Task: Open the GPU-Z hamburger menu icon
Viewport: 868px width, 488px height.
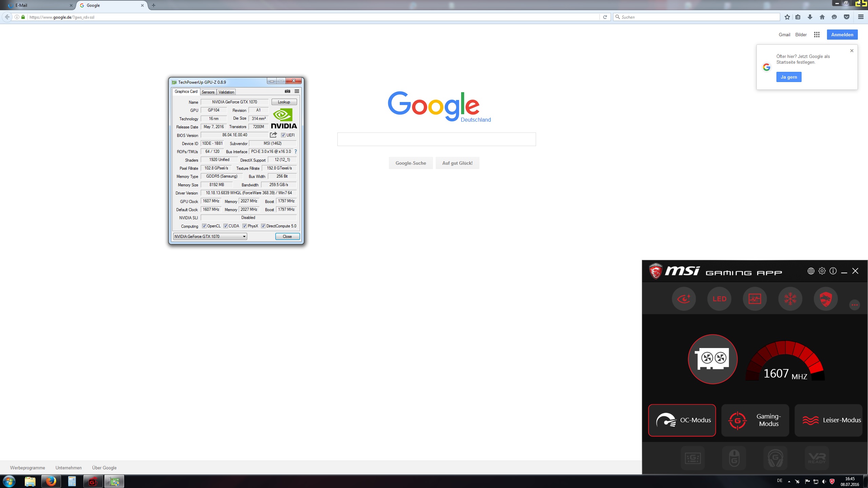Action: [297, 91]
